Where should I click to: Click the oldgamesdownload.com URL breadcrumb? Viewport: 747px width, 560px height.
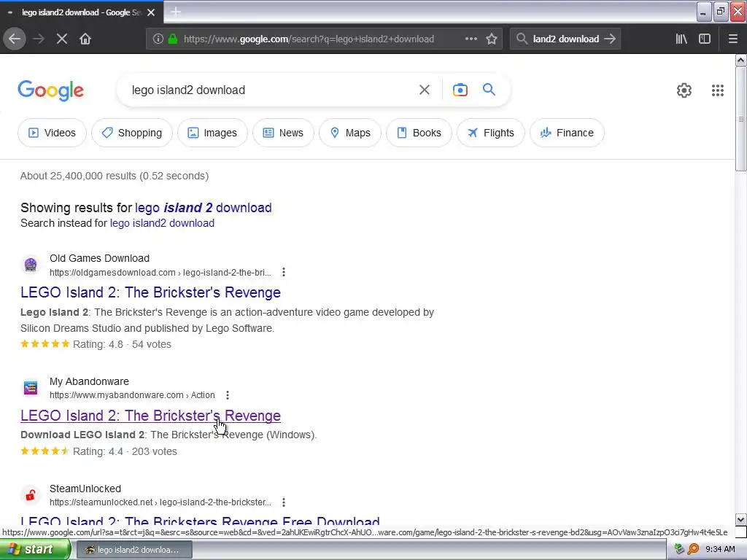click(160, 273)
